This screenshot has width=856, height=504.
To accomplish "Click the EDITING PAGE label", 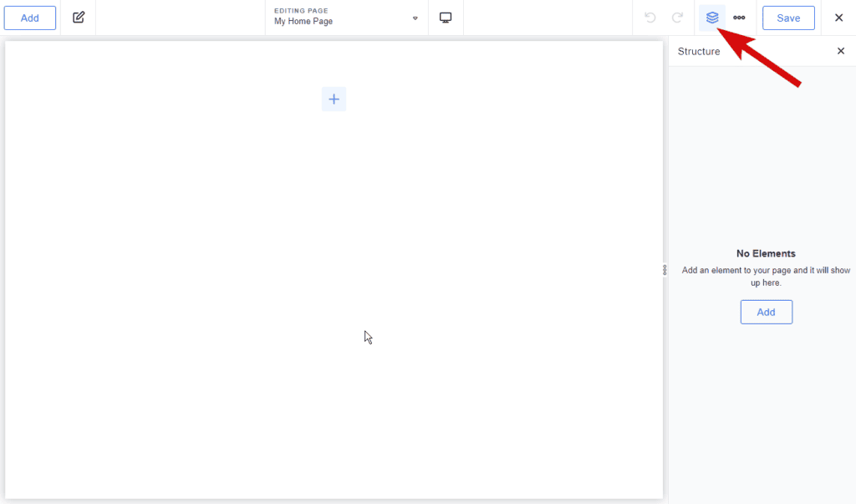I will (x=301, y=11).
